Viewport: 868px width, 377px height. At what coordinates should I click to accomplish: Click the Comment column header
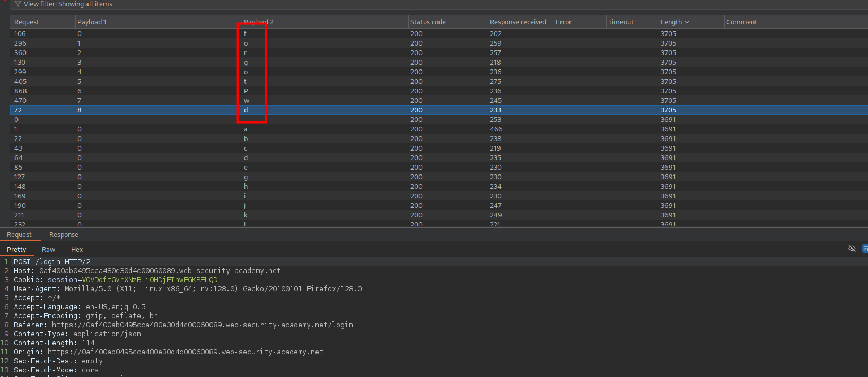click(741, 22)
